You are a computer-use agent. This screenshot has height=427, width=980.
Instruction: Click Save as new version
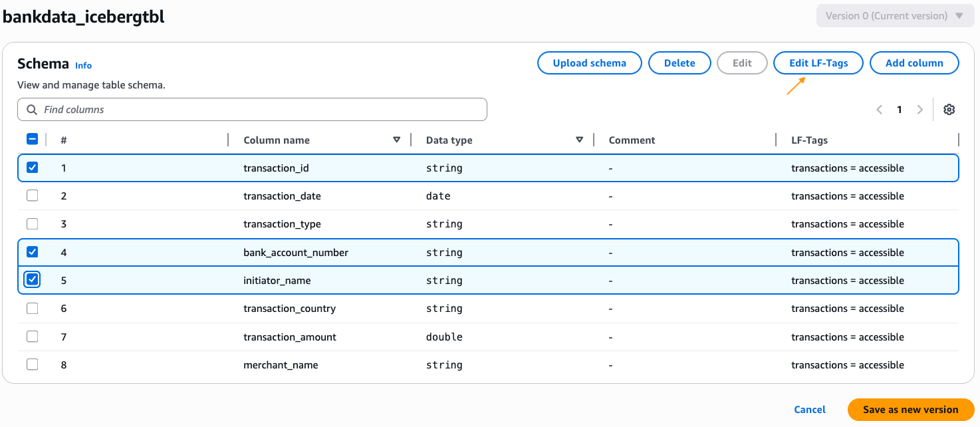click(x=910, y=410)
